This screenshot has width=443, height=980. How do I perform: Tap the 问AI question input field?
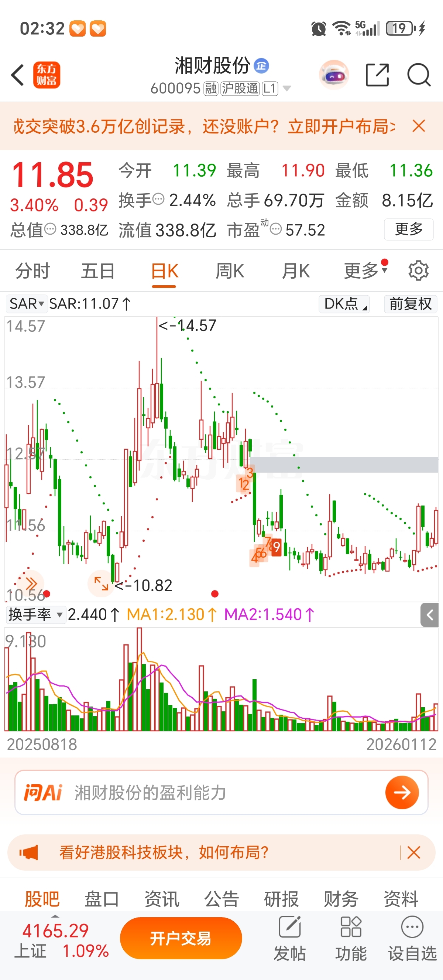(221, 792)
